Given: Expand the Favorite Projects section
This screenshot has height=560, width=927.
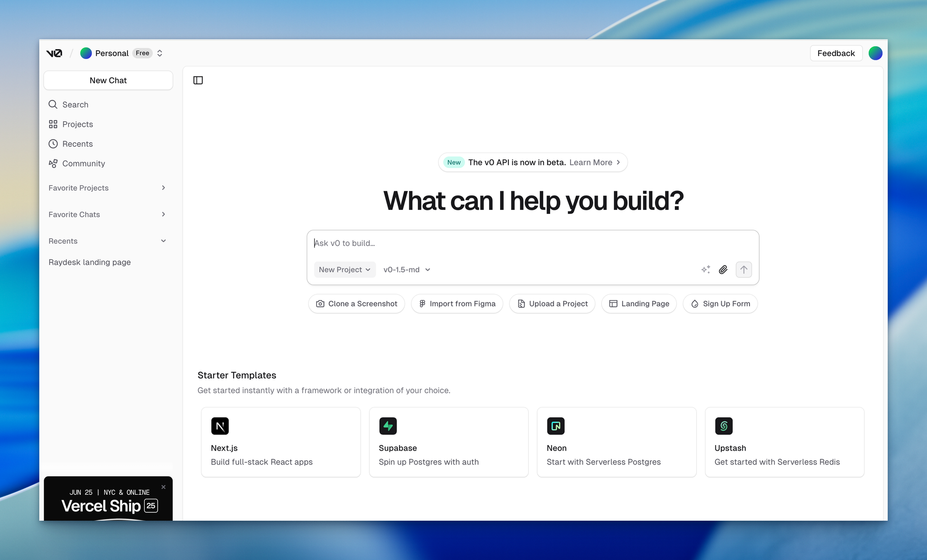Looking at the screenshot, I should pos(163,188).
